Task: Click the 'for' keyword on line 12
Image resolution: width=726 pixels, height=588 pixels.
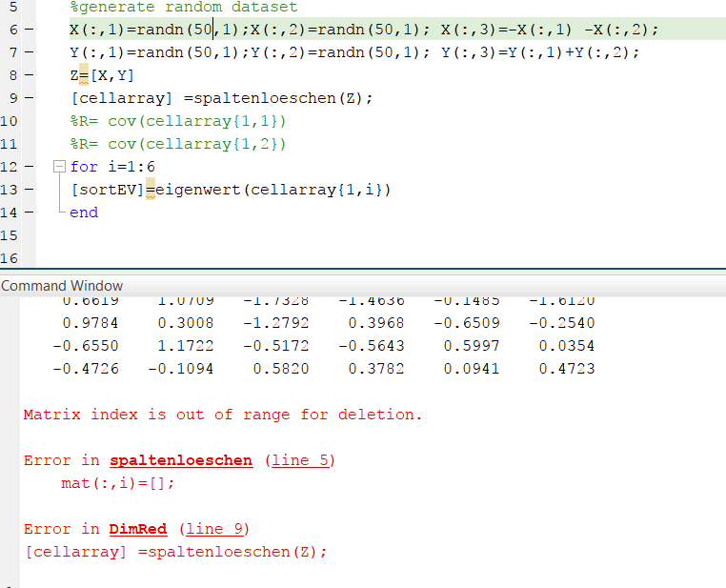Action: click(x=84, y=167)
